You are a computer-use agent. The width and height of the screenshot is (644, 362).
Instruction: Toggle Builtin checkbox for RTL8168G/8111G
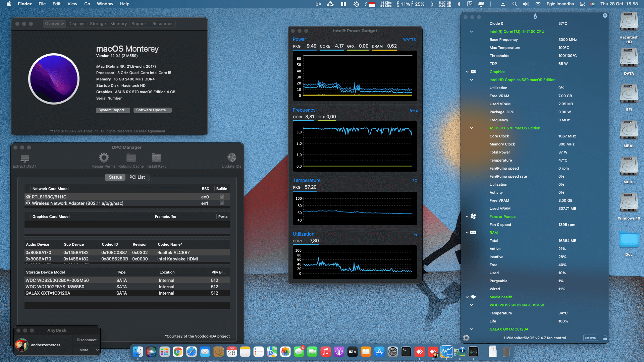[222, 197]
